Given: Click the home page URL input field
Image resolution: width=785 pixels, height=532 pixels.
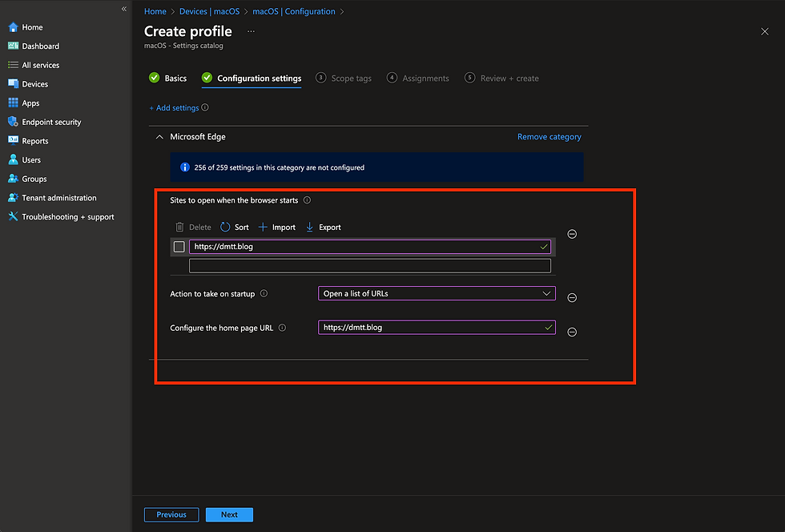Looking at the screenshot, I should tap(437, 328).
